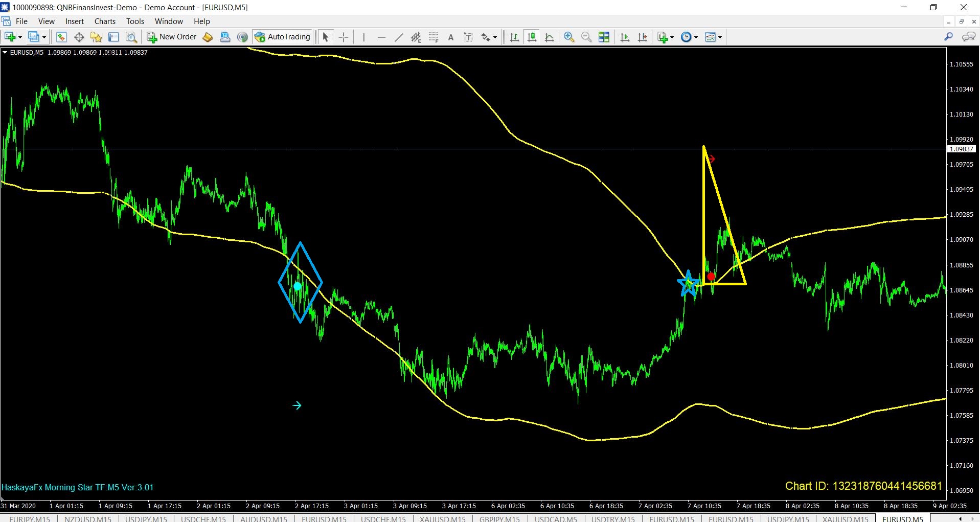Image resolution: width=980 pixels, height=522 pixels.
Task: Select the horizontal line tool
Action: [x=381, y=37]
